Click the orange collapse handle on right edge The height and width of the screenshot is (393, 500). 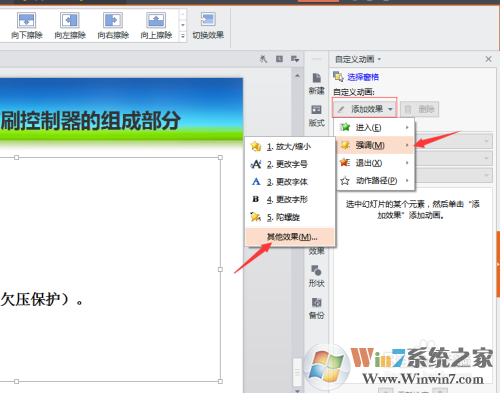click(x=498, y=264)
